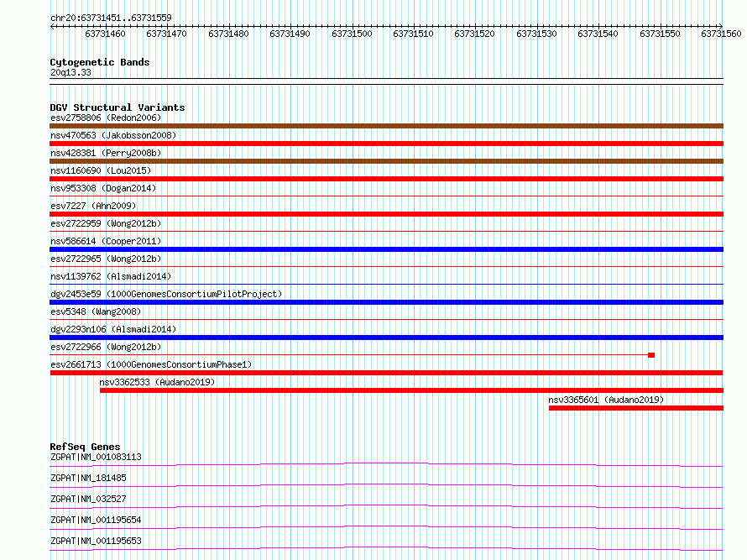
Task: Click the 20q13.33 band label
Action: [x=71, y=72]
